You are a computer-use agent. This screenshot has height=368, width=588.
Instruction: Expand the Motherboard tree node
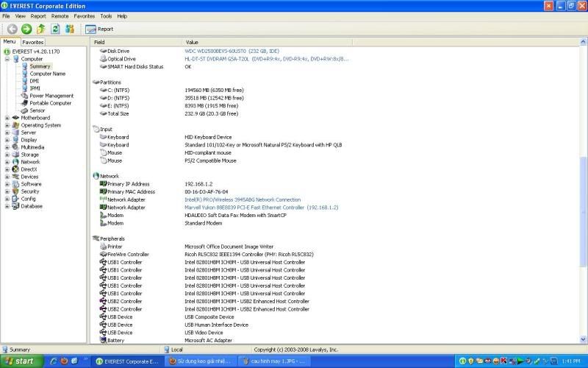coord(7,118)
